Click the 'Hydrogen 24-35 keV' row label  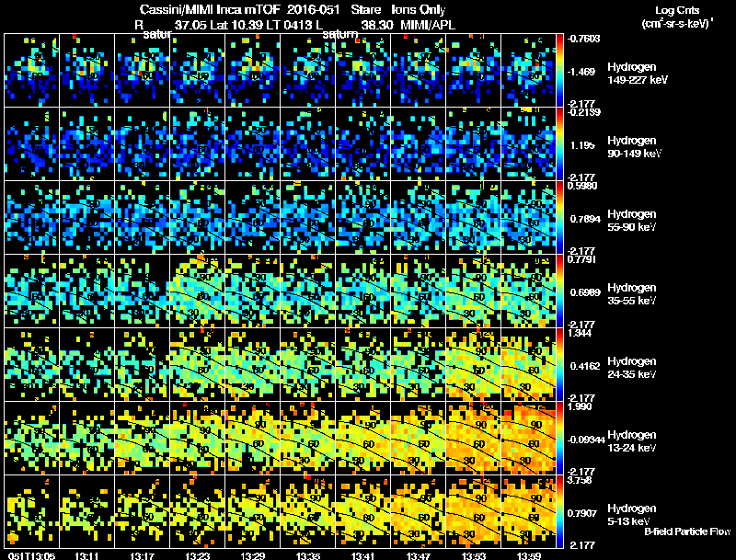632,368
